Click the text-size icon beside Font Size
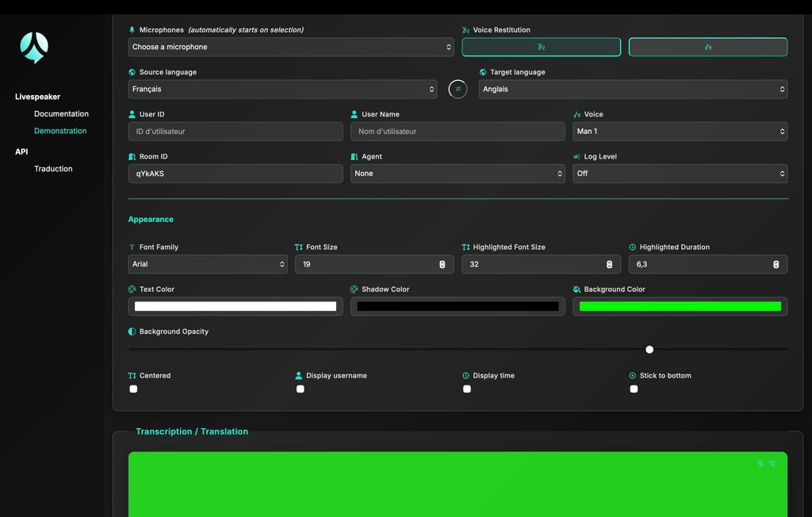Screen dimensions: 812x517 [299, 247]
